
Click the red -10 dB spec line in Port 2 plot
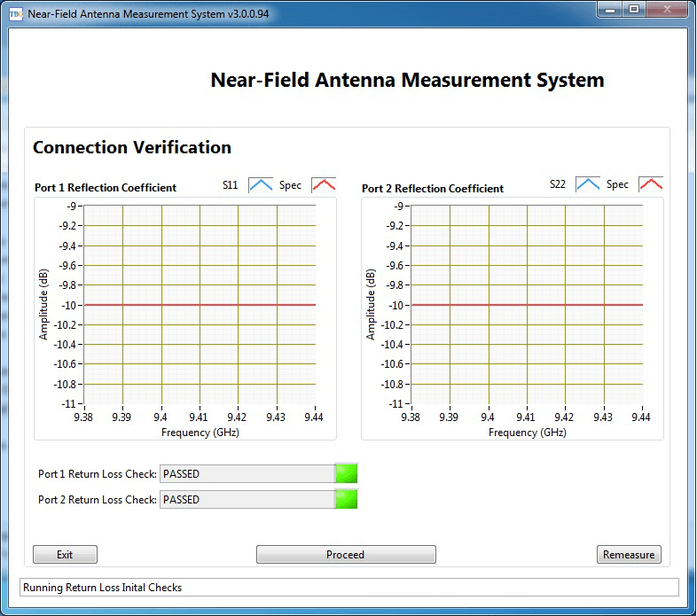[x=527, y=305]
